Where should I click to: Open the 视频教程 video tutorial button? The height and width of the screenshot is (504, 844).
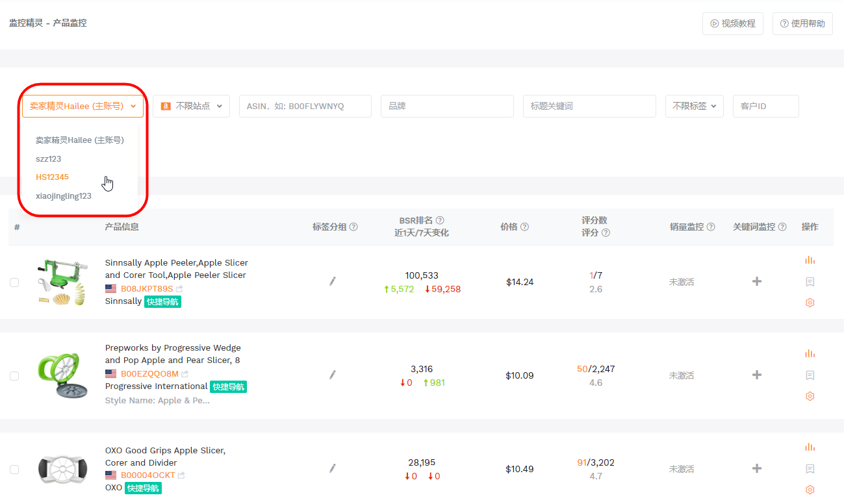[x=733, y=23]
